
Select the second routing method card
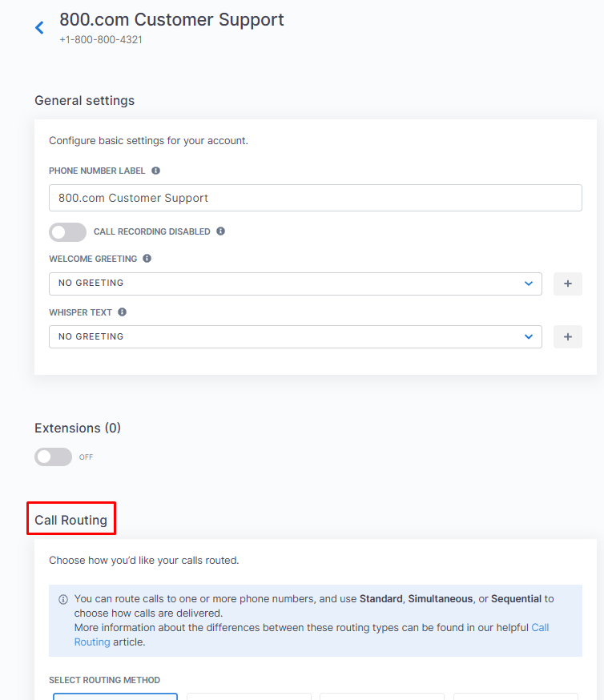tap(248, 697)
